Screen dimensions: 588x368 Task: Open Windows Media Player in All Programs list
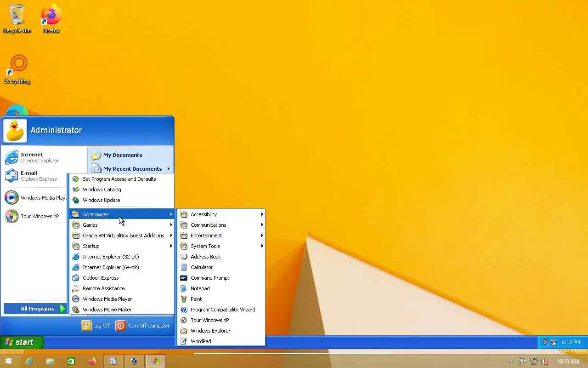point(122,299)
